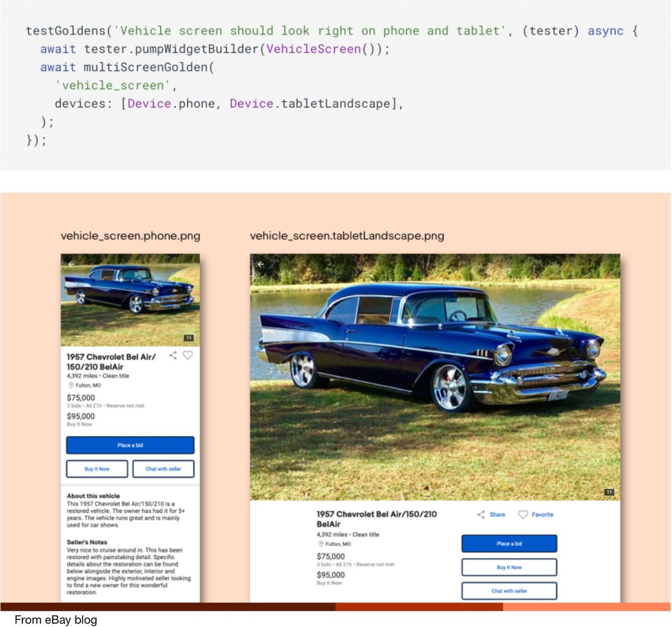Click the phone title '1957 Chevrolet Bel Air/'
Viewport: 672px width, 627px height.
111,357
